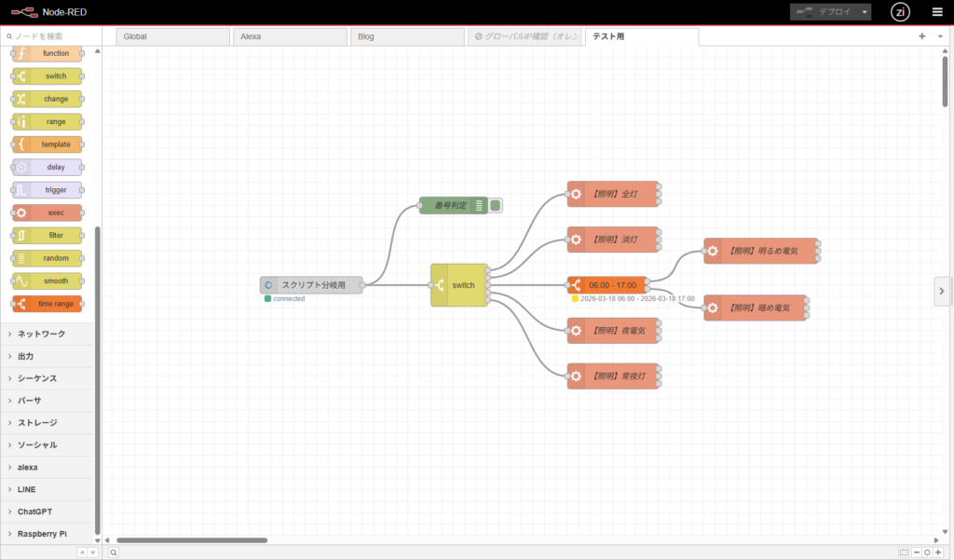This screenshot has height=560, width=954.
Task: Show the right sidebar using the edge arrow
Action: [x=942, y=291]
